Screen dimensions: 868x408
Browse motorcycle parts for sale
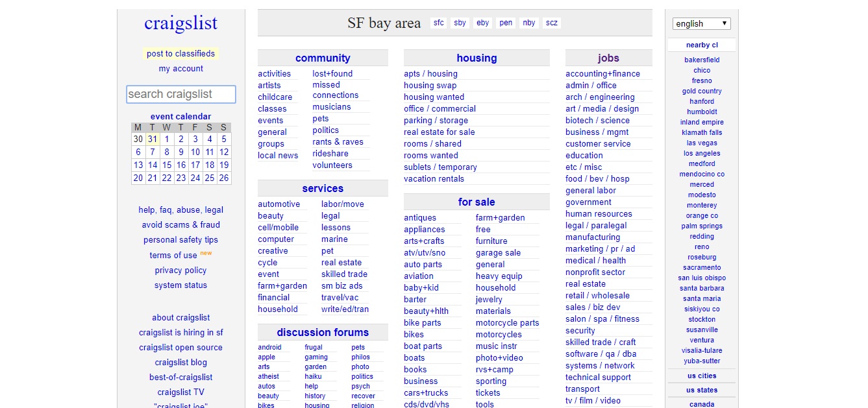[508, 323]
